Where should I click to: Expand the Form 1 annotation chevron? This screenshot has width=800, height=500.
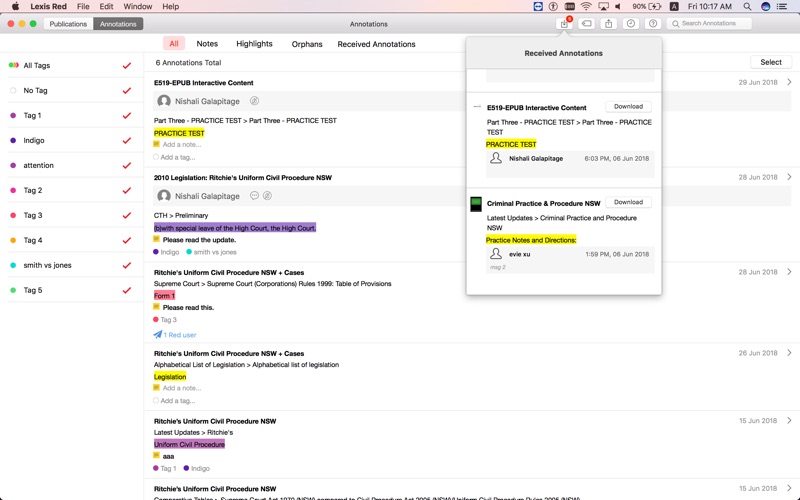789,272
